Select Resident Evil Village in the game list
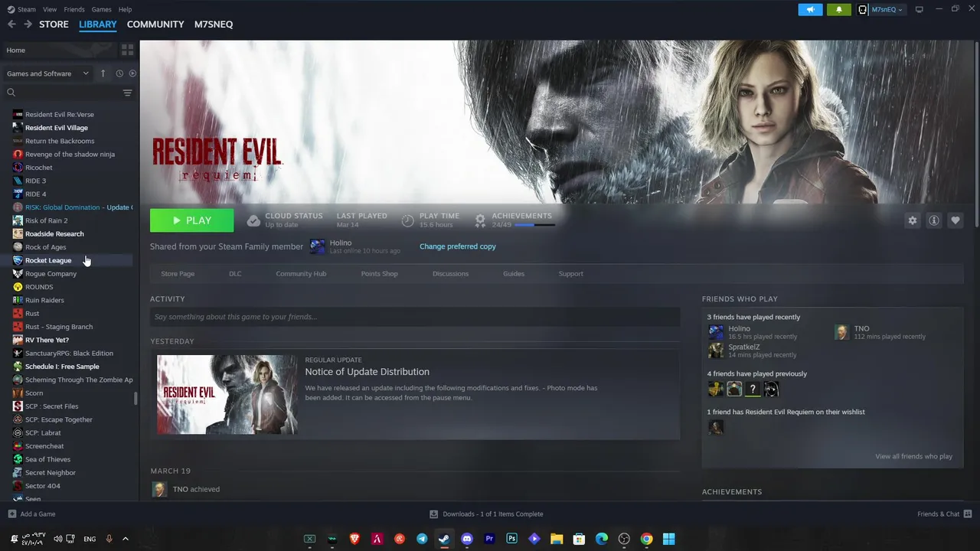Screen dimensions: 980x551 click(x=56, y=128)
